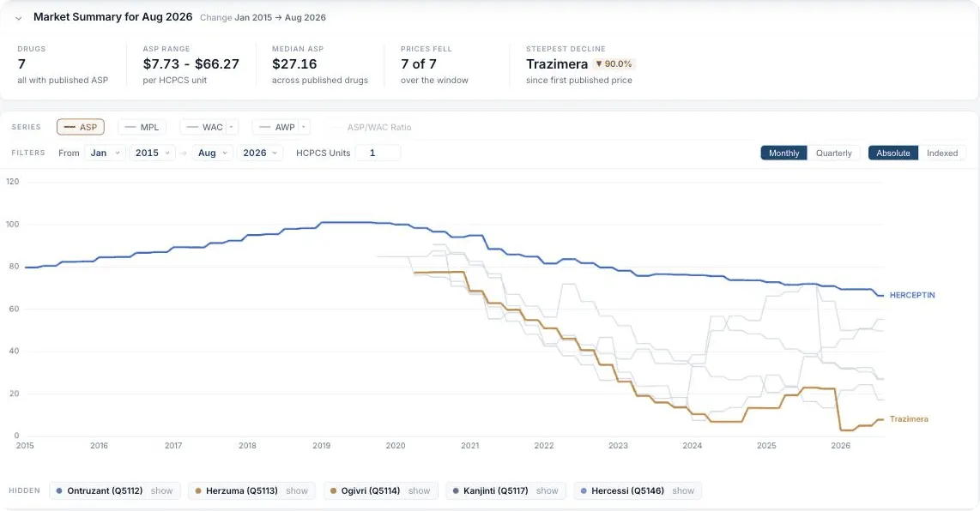Click the 7 of 7 prices fell value
The width and height of the screenshot is (980, 511).
[x=419, y=63]
